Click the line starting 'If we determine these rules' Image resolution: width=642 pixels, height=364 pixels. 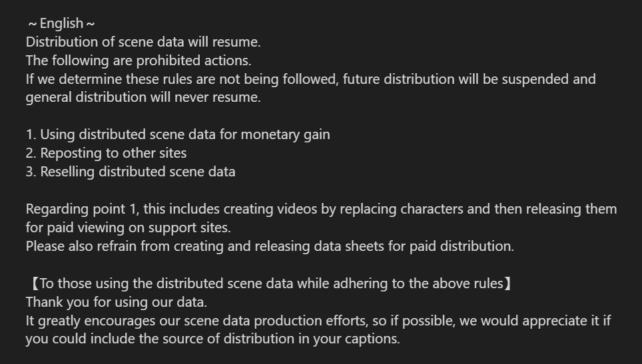311,79
